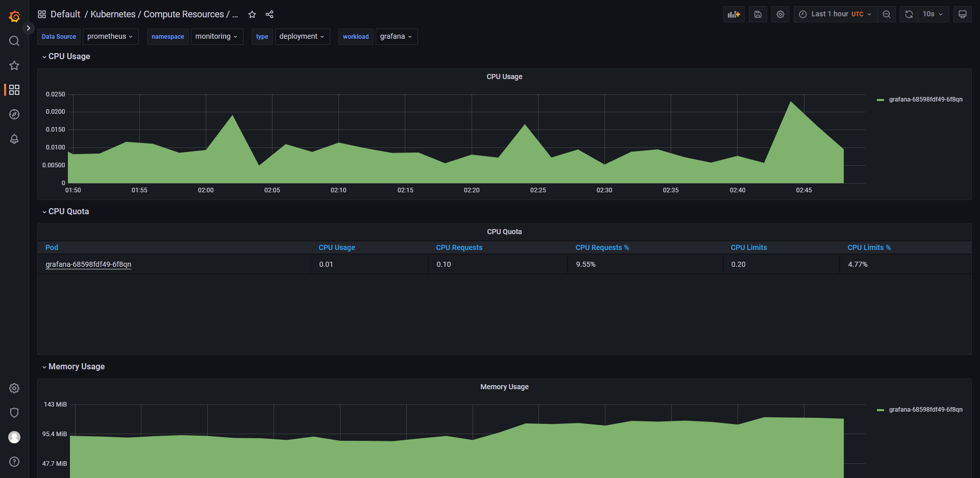Open the Configuration gear in sidebar
Screen dimensions: 980x478
14,388
